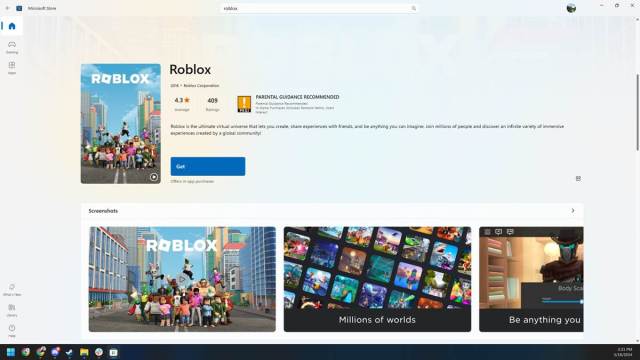Image resolution: width=640 pixels, height=360 pixels.
Task: Play the trailer on Roblox poster
Action: 154,177
